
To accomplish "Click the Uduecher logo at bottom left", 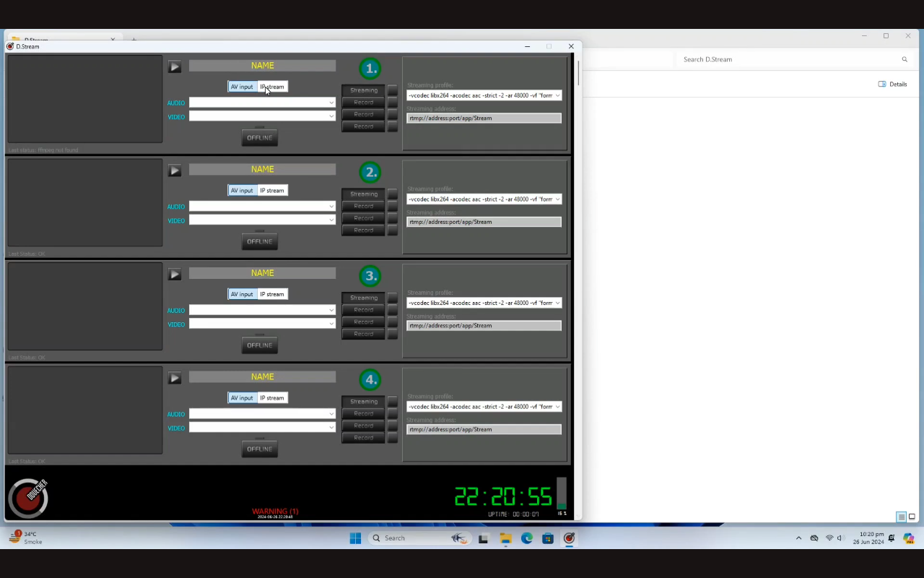I will coord(28,498).
